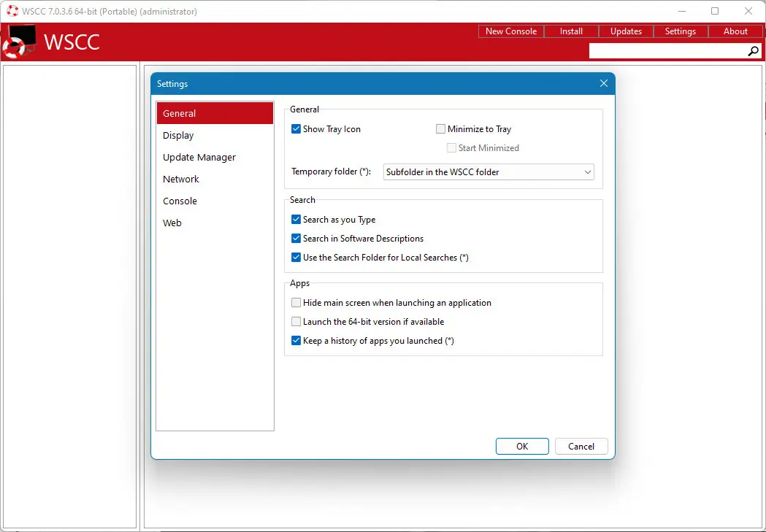This screenshot has height=532, width=766.
Task: Select the General settings category
Action: (x=215, y=113)
